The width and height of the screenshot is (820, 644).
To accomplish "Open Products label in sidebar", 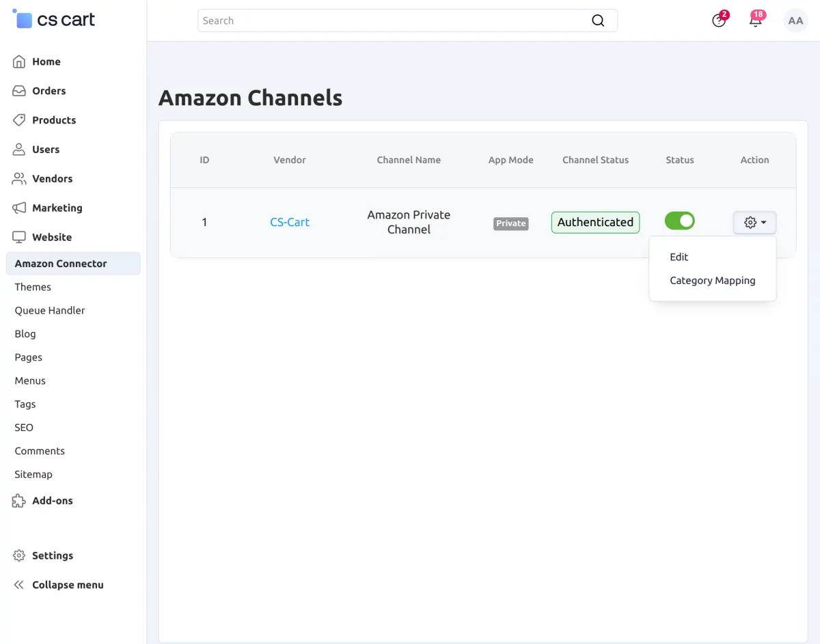I will tap(54, 120).
